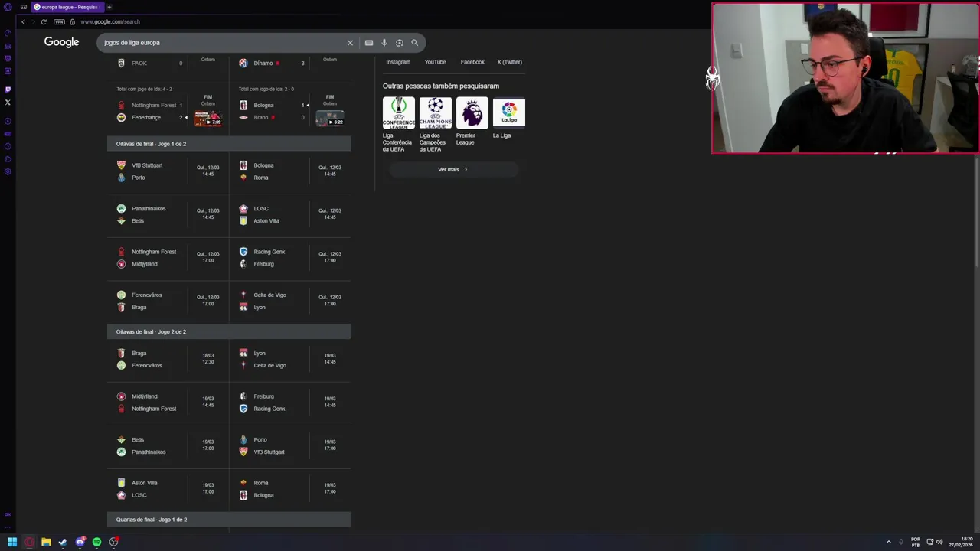The width and height of the screenshot is (980, 551).
Task: Open Bologna vs Roma 12/03 match
Action: [290, 171]
